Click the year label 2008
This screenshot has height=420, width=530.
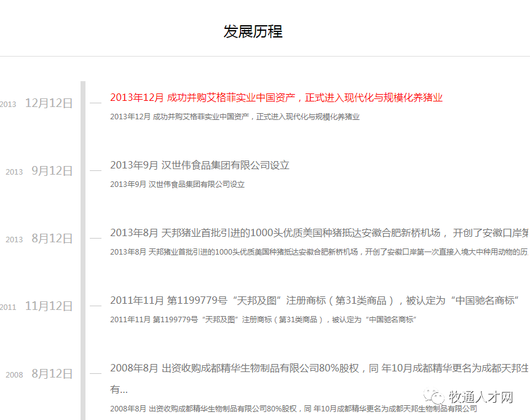pos(14,374)
